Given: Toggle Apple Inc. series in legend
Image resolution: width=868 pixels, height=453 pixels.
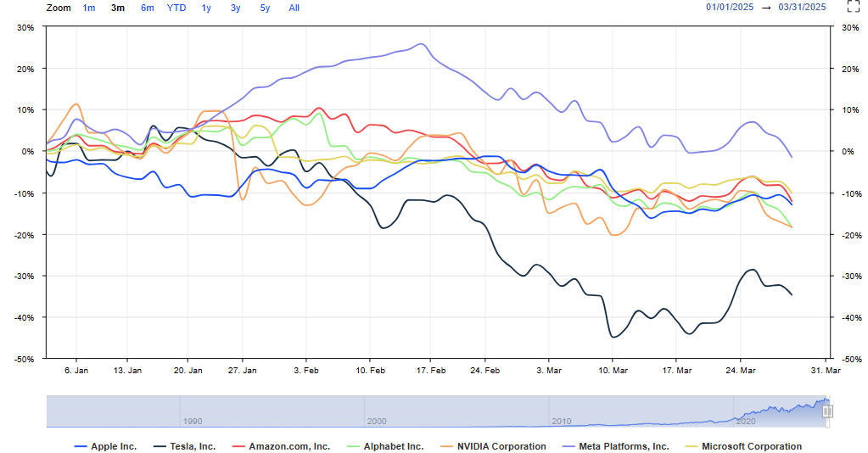Looking at the screenshot, I should tap(105, 446).
